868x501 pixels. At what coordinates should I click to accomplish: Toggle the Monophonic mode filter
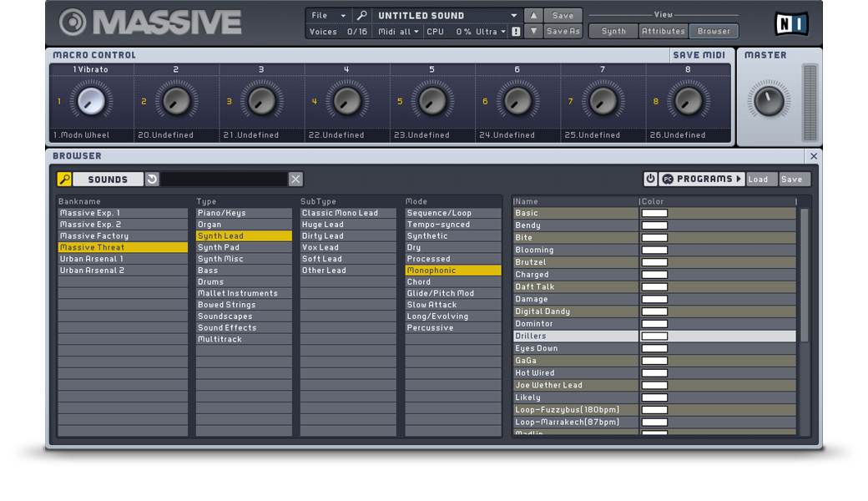tap(453, 271)
